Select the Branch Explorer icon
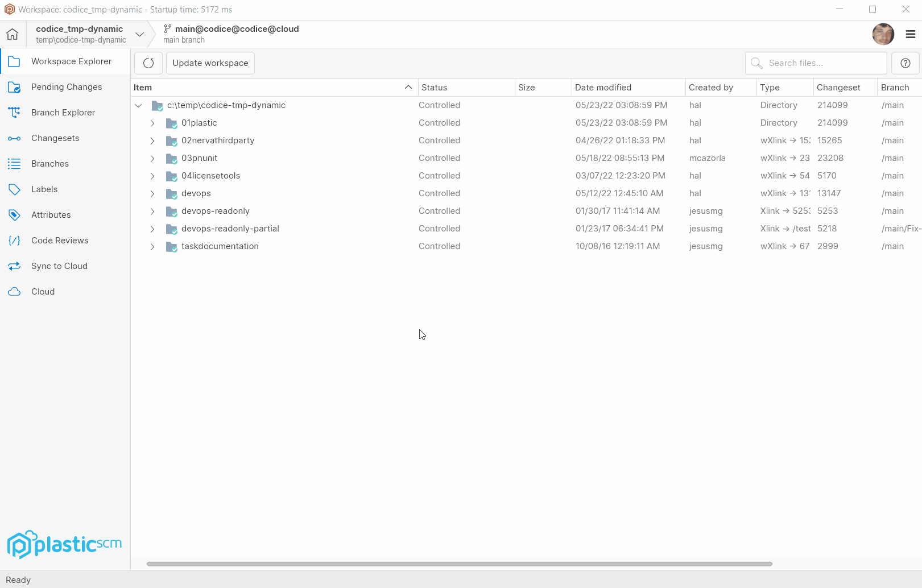This screenshot has width=922, height=588. [x=15, y=112]
